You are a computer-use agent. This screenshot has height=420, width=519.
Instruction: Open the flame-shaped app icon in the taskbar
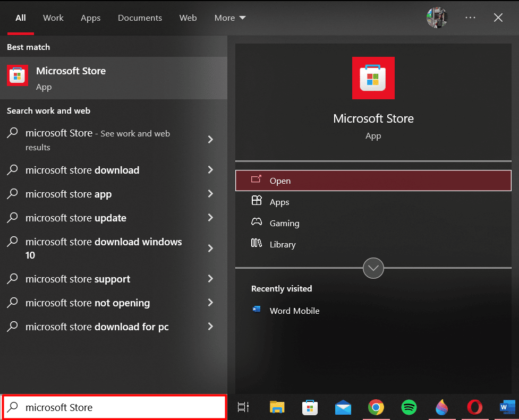point(442,407)
